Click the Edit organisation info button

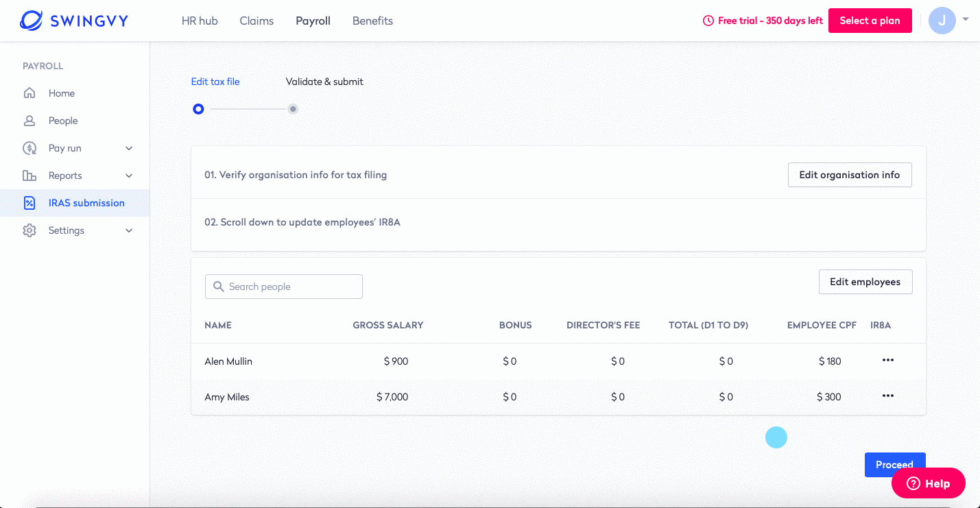pos(849,175)
